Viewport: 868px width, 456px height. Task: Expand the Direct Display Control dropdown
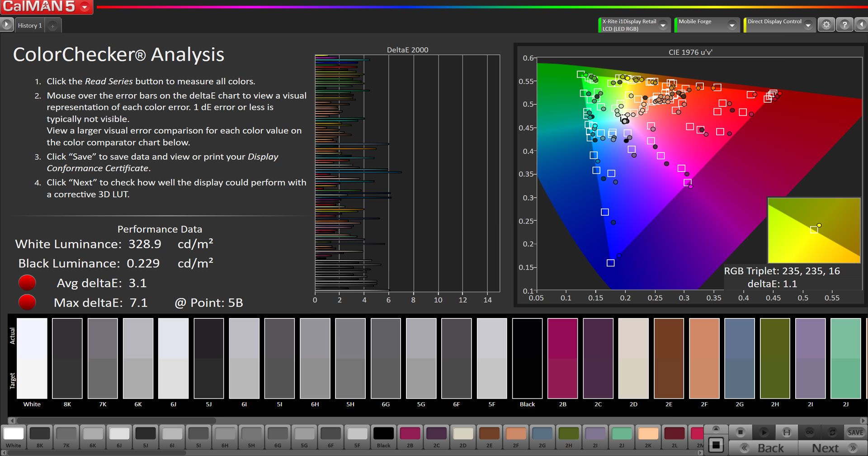pos(808,25)
